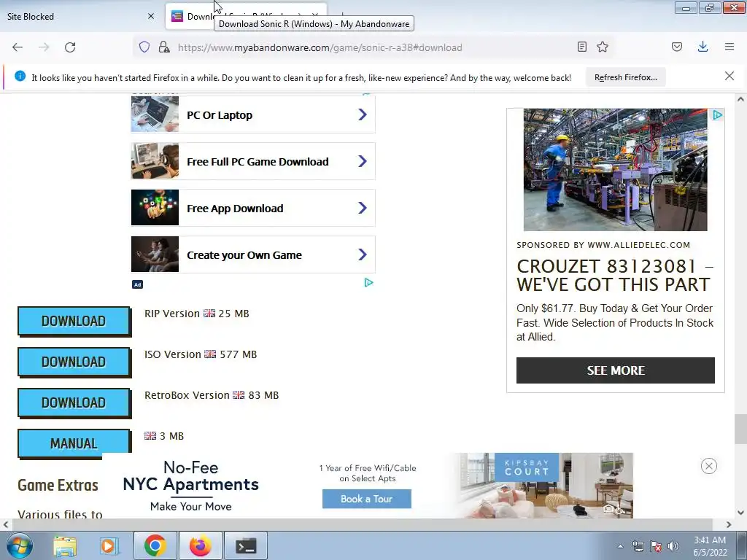Click the Ad badge below search ads
747x560 pixels.
tap(137, 284)
